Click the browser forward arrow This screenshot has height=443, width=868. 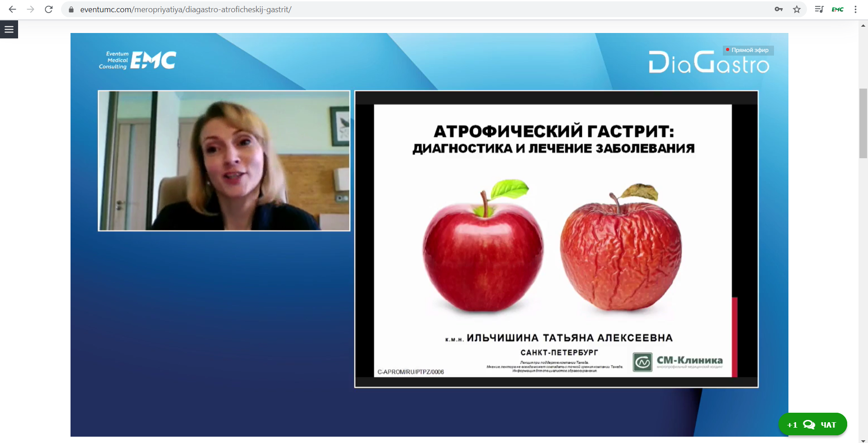pyautogui.click(x=30, y=9)
